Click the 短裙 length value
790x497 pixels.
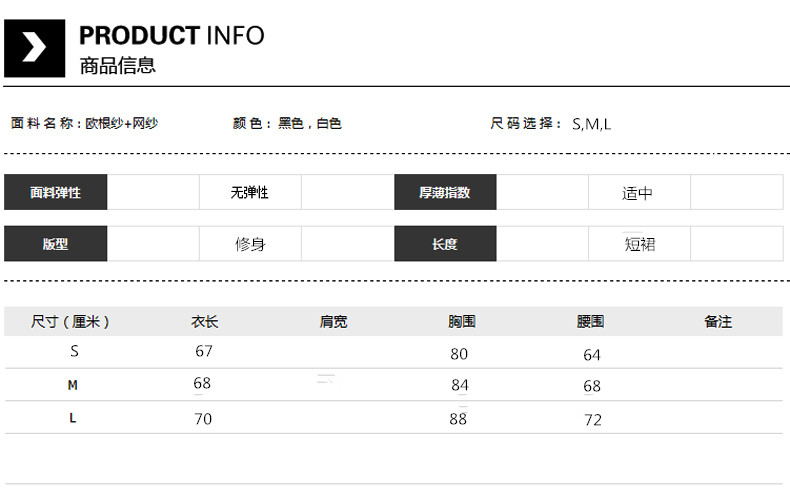click(640, 244)
